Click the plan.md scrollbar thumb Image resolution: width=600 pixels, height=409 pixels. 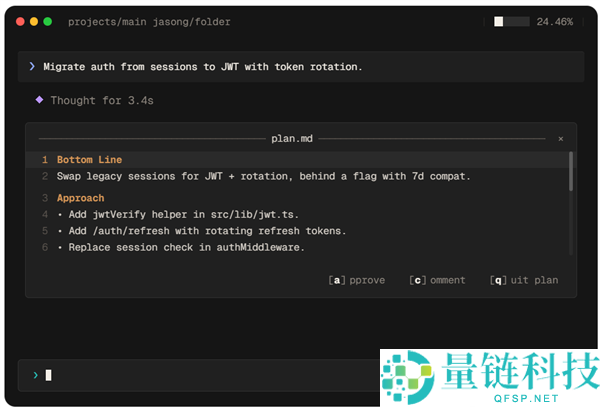[571, 171]
